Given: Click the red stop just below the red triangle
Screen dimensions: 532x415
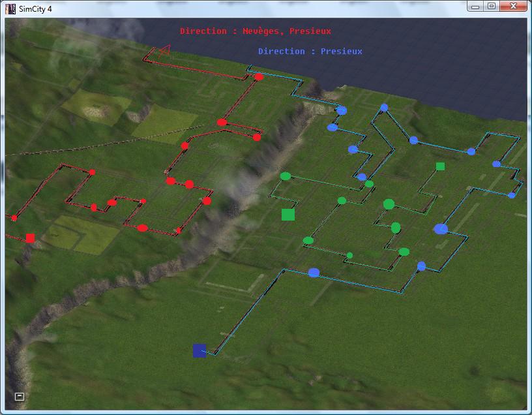Looking at the screenshot, I should click(x=259, y=77).
